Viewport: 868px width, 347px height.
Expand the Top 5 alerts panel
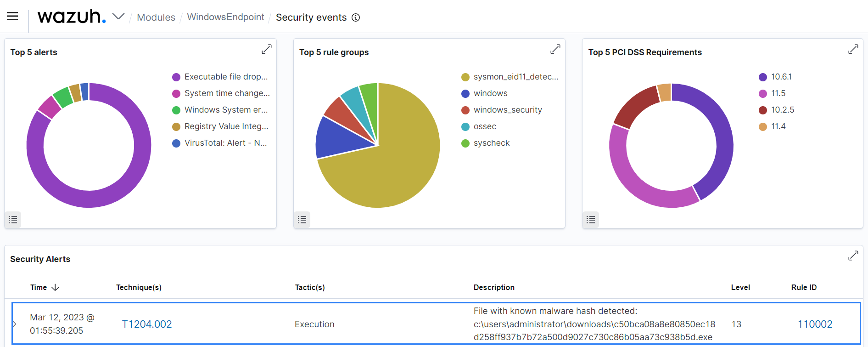point(266,49)
